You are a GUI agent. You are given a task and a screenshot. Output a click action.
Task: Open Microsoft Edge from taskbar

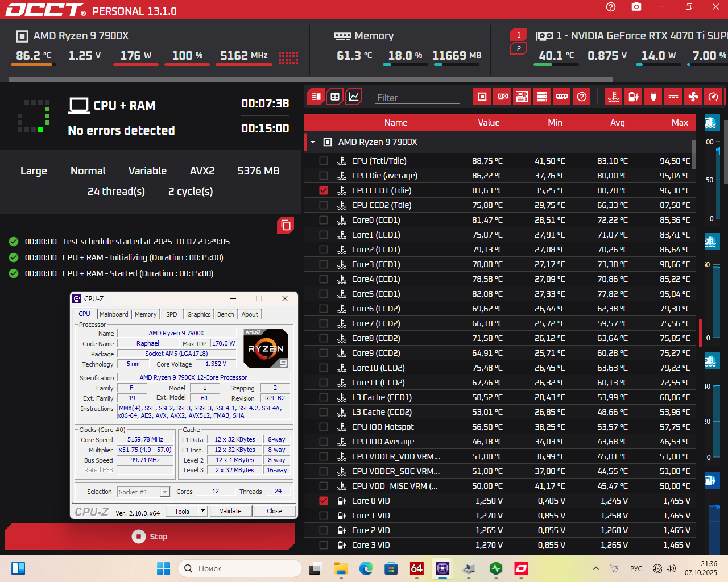[x=366, y=568]
